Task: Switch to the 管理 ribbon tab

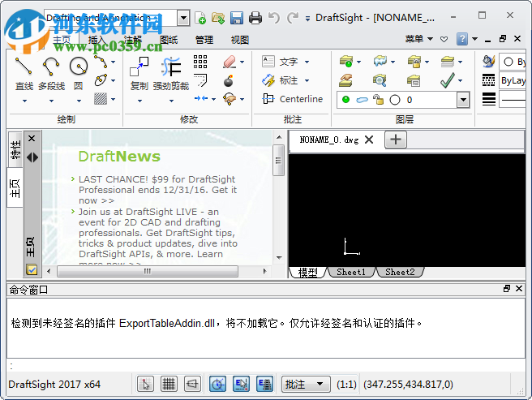Action: [x=204, y=40]
